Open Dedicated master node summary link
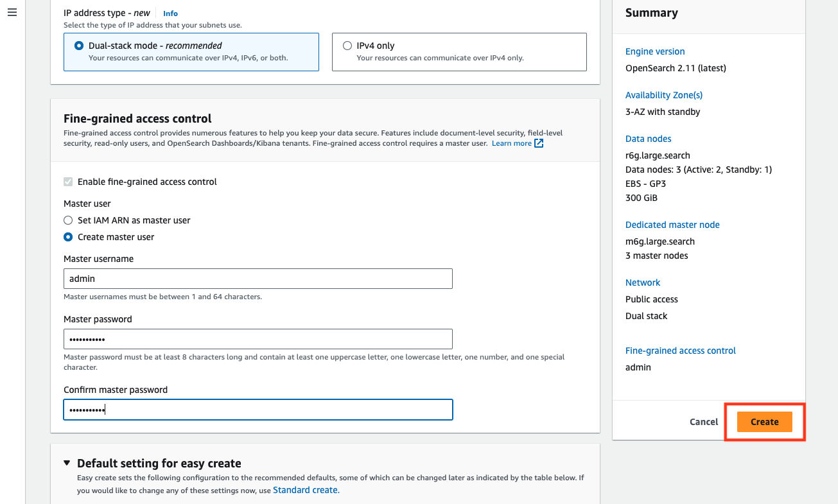The image size is (838, 504). tap(672, 224)
